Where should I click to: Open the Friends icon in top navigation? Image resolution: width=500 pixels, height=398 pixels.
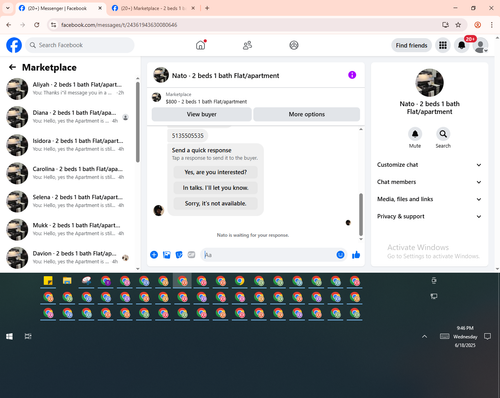tap(247, 45)
